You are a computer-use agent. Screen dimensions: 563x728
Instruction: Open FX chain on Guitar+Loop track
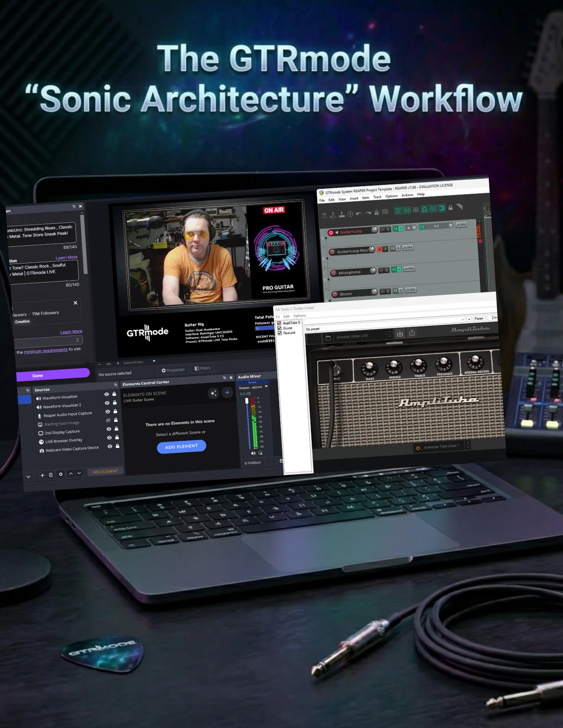point(396,229)
